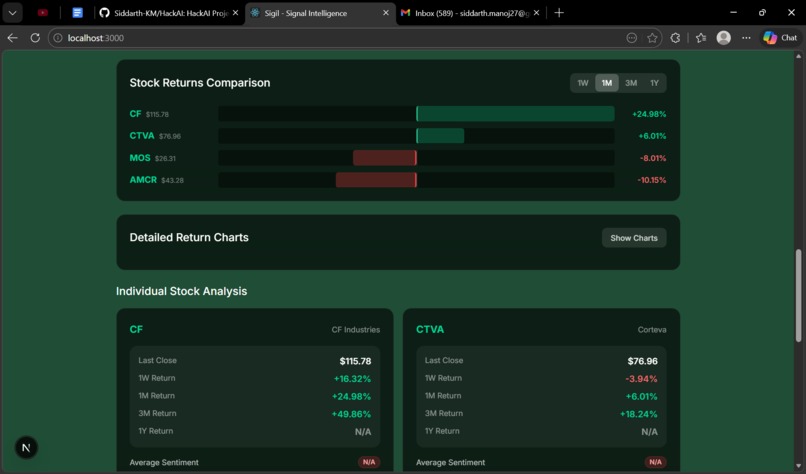The image size is (806, 474).
Task: Click the +24.98% value in comparison
Action: click(x=649, y=114)
